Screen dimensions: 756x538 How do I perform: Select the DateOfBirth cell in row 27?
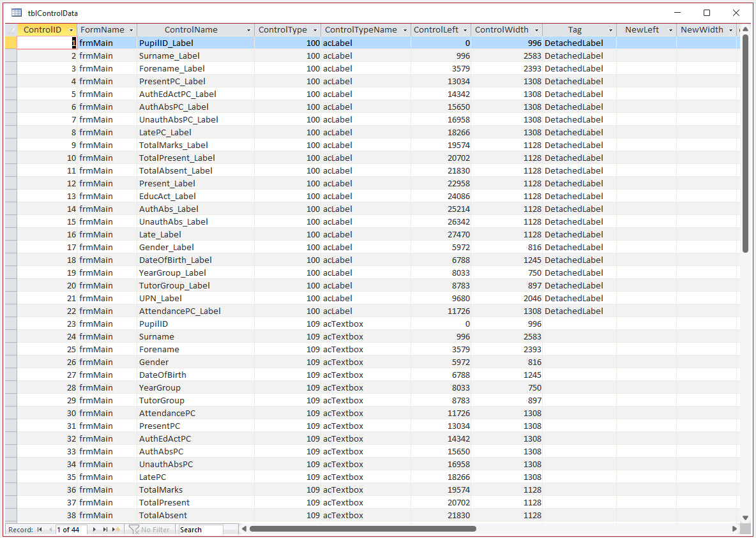(196, 375)
